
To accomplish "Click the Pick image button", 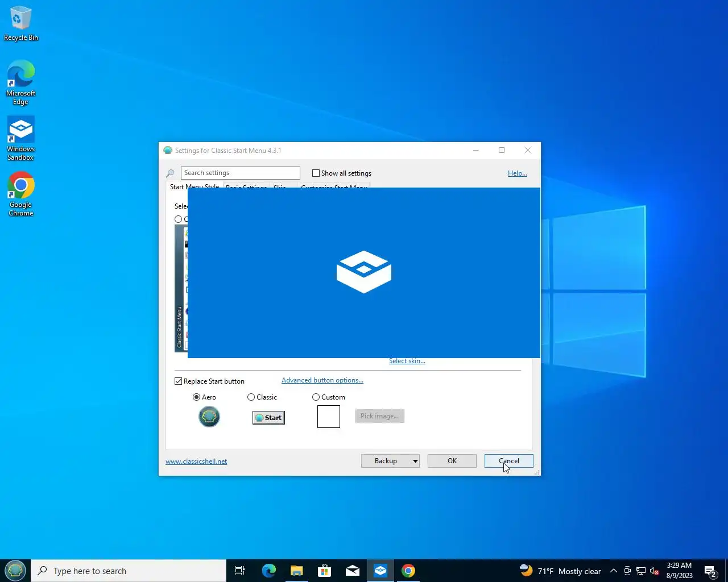I will (380, 416).
